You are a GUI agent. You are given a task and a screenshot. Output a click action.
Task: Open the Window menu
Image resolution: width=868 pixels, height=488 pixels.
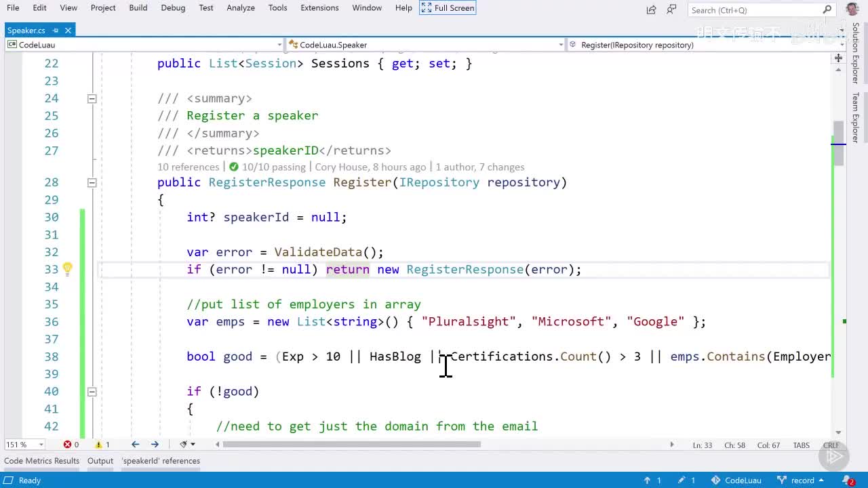pyautogui.click(x=367, y=8)
